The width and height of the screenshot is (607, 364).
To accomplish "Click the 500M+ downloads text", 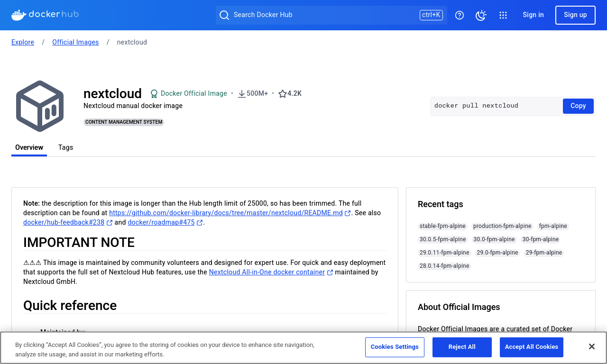I will coord(257,94).
